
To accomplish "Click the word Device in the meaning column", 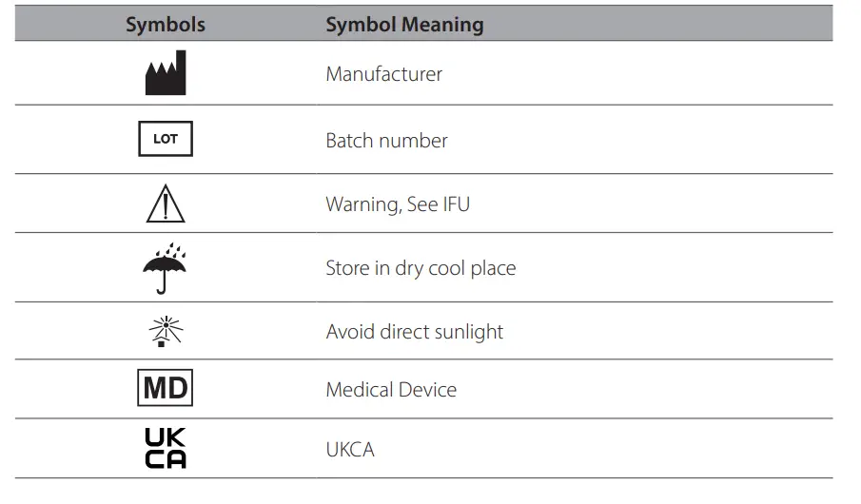I will click(x=430, y=390).
